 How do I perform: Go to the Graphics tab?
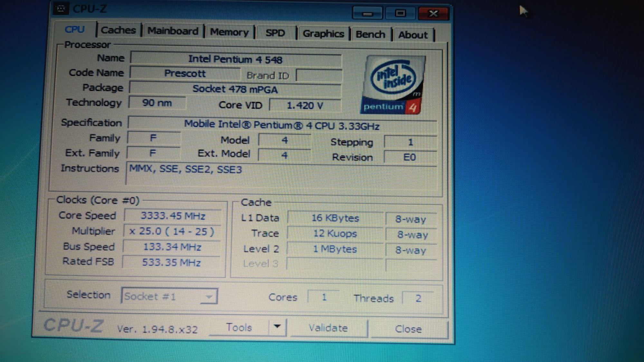click(323, 34)
